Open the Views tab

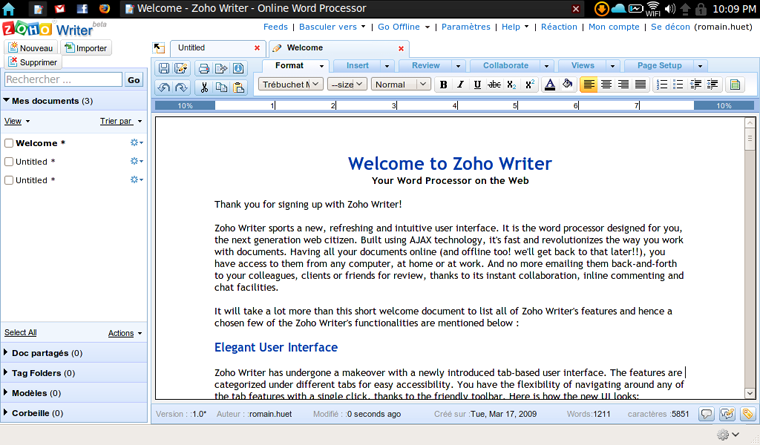click(x=582, y=65)
